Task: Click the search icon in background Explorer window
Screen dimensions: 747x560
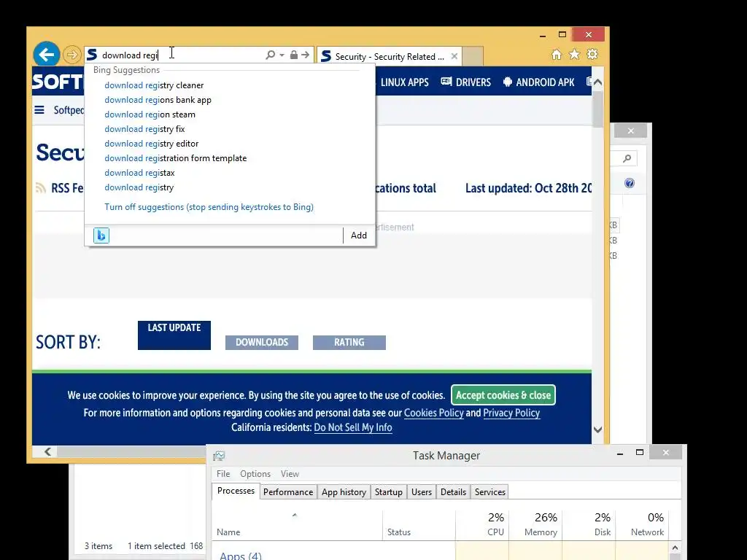Action: (627, 158)
